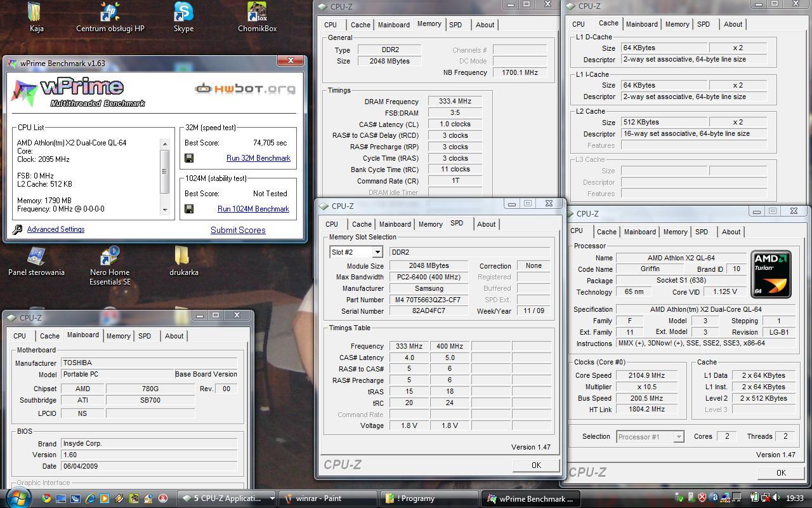Click the Serial Number field 82AD4FC7
The height and width of the screenshot is (508, 812).
coord(428,311)
